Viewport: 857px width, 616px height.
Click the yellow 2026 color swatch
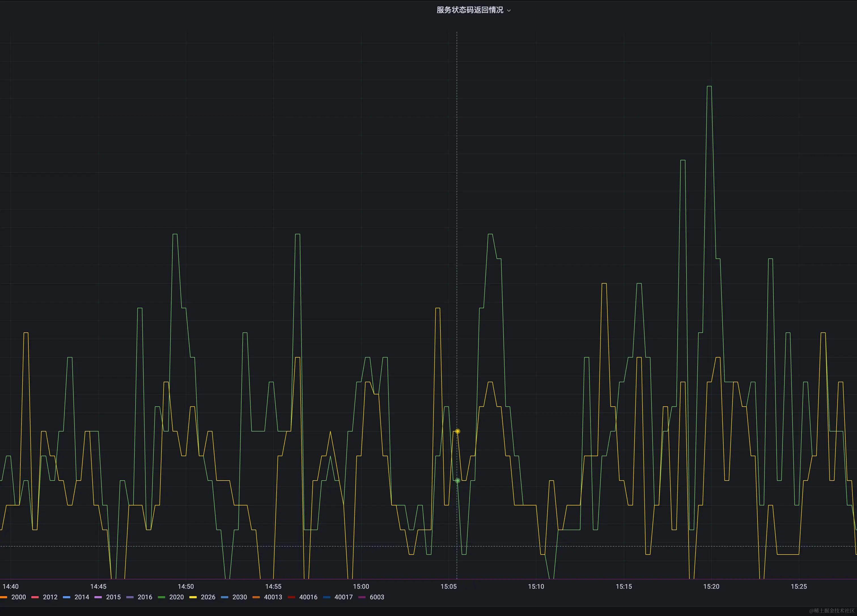193,597
